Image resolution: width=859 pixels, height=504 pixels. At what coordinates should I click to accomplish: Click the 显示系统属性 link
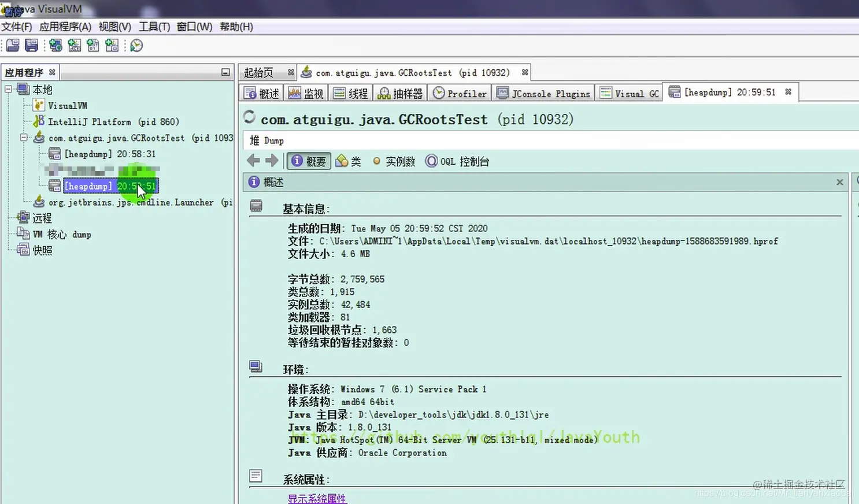coord(317,498)
